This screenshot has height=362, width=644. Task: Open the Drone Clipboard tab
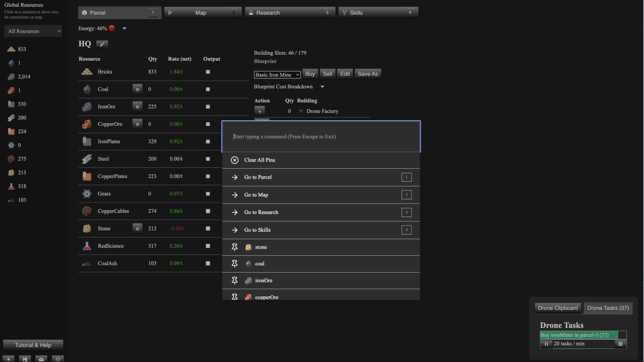[558, 308]
